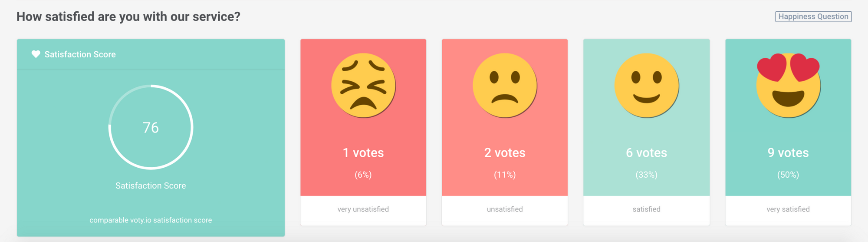Click the '9 votes' count text
Viewport: 868px width, 242px height.
(x=788, y=152)
